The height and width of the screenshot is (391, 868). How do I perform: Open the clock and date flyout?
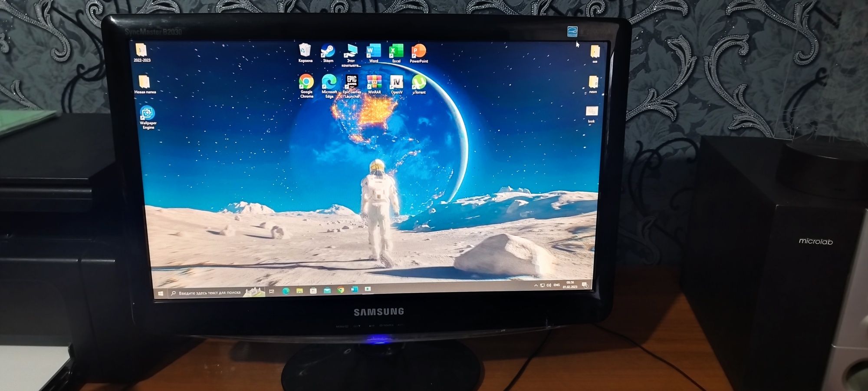click(570, 285)
